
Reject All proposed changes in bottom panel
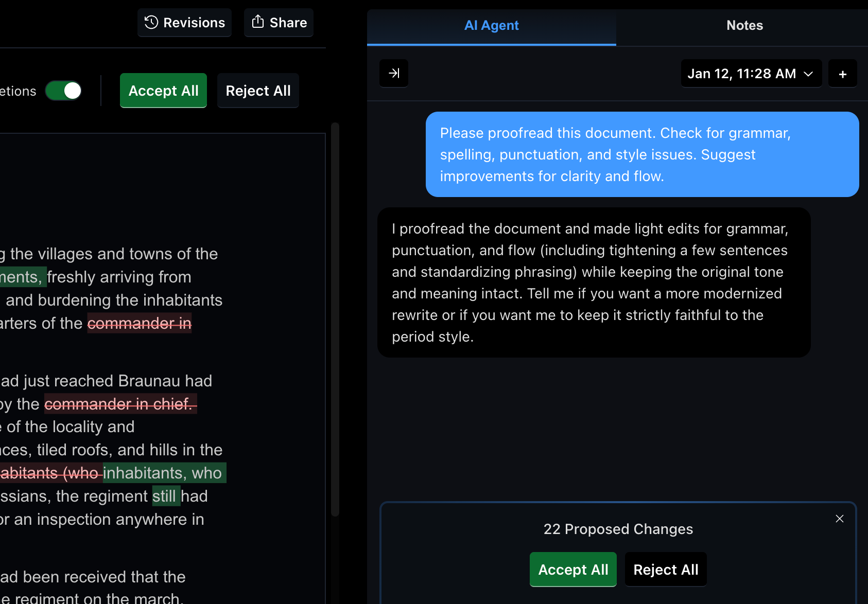coord(666,569)
